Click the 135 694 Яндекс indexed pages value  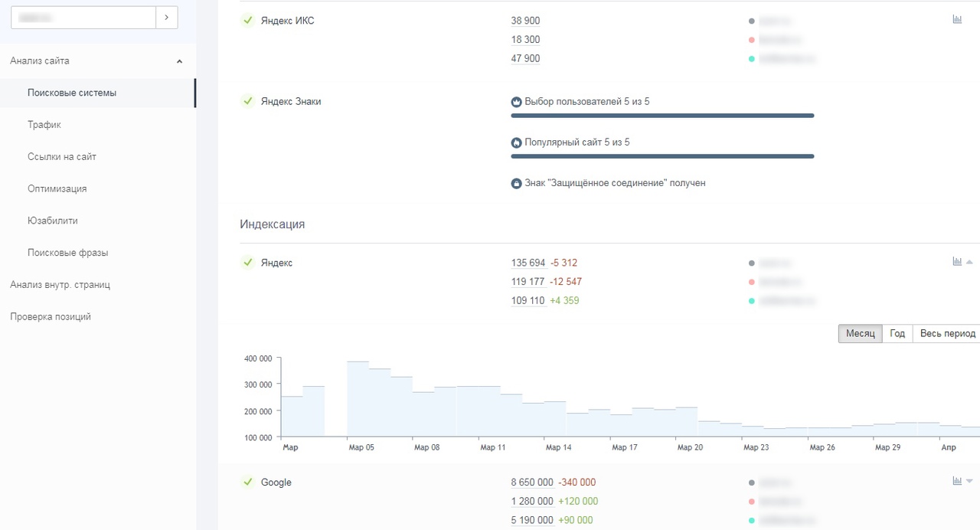point(528,263)
